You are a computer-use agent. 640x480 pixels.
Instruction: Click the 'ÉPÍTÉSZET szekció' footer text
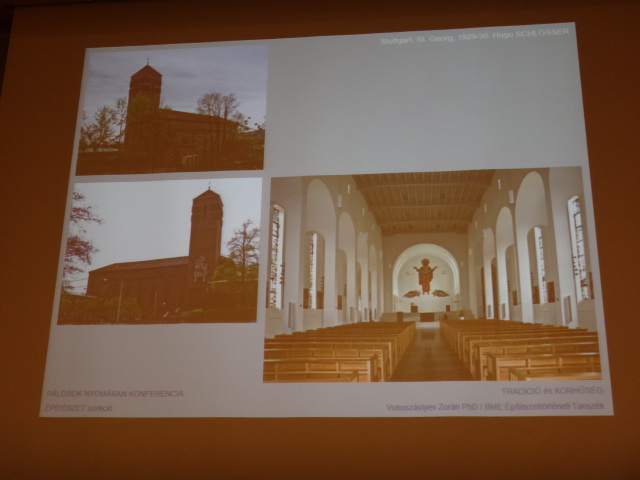tap(79, 408)
